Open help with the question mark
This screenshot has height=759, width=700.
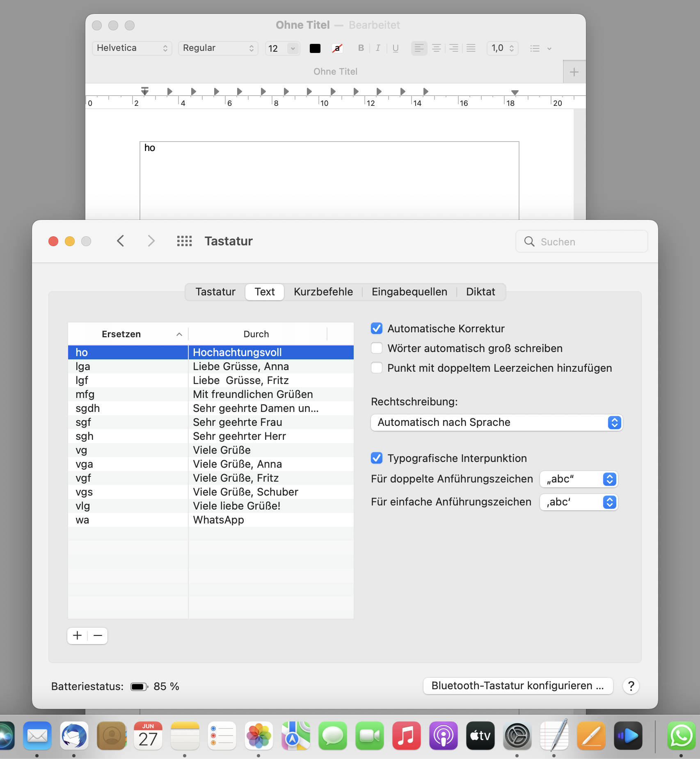[631, 686]
